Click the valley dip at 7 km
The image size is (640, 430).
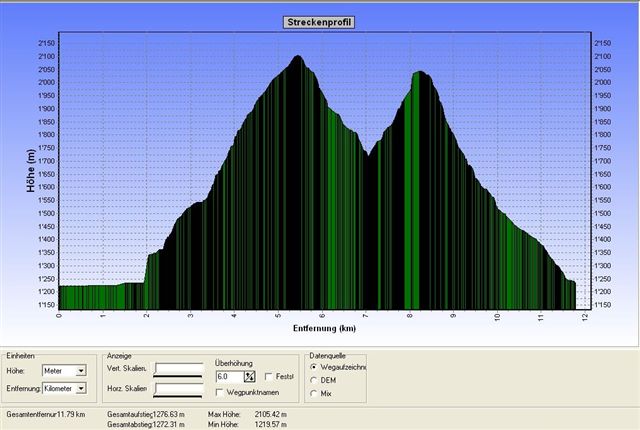pos(368,155)
